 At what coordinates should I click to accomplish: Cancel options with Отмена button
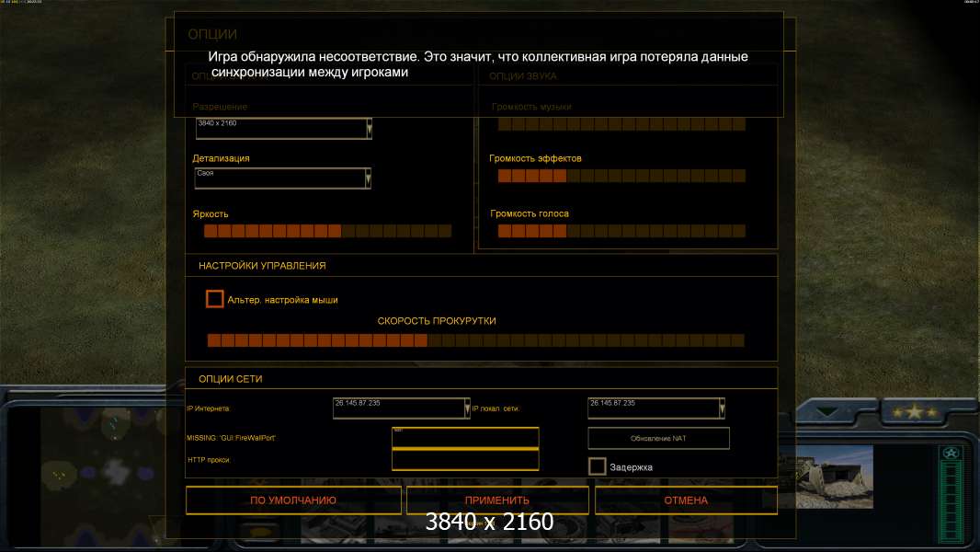pyautogui.click(x=686, y=500)
